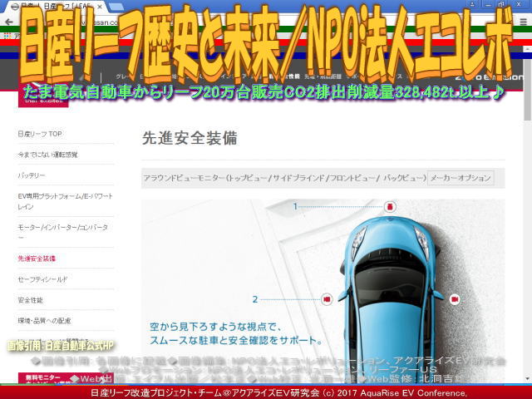Go back with the browser back arrow
532x399 pixels.
(9, 22)
